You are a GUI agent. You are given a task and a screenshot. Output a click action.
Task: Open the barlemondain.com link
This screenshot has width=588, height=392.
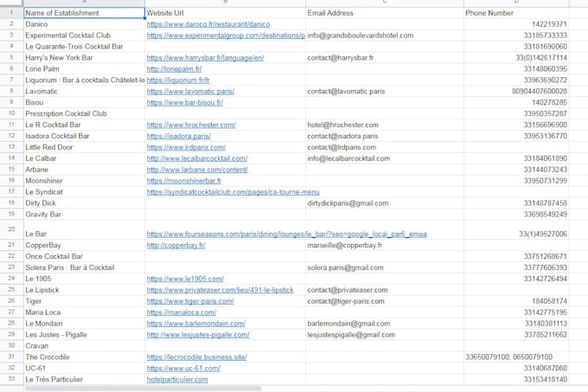[195, 324]
